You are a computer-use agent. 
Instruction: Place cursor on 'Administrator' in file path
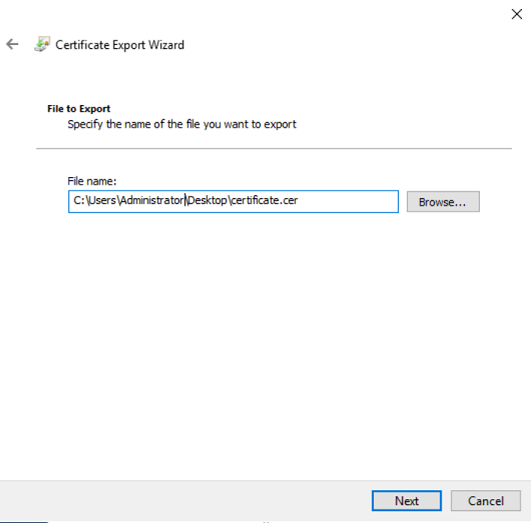click(x=152, y=200)
